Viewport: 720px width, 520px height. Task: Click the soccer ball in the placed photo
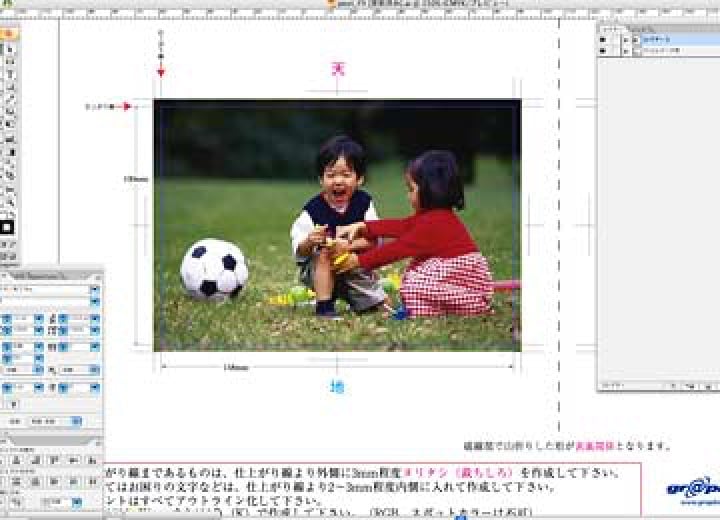pos(213,270)
